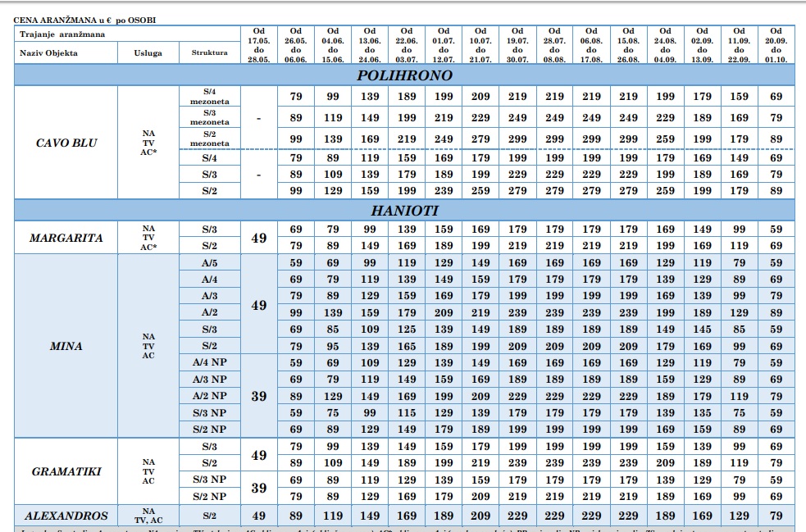Click the date header 'Od 17.05. do 28.05.'
This screenshot has height=532, width=806.
coord(258,45)
